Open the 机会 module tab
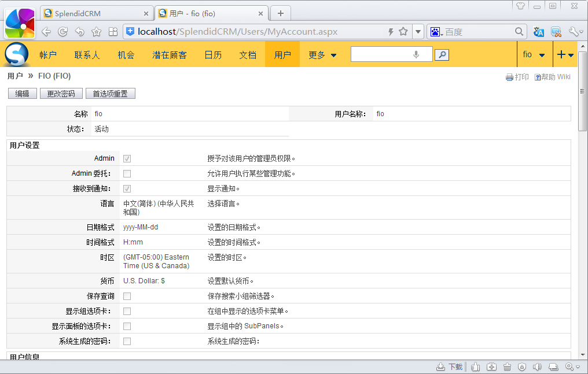This screenshot has height=374, width=588. click(x=126, y=55)
